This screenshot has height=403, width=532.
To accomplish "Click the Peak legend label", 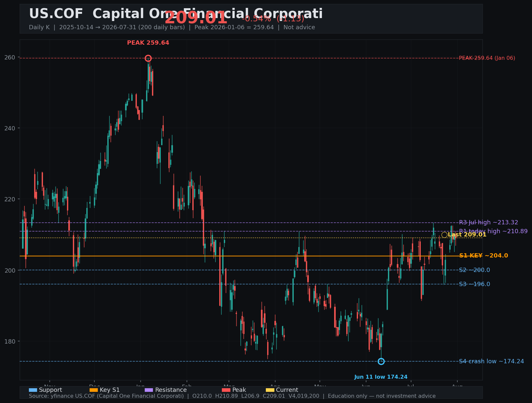I will point(239,390).
